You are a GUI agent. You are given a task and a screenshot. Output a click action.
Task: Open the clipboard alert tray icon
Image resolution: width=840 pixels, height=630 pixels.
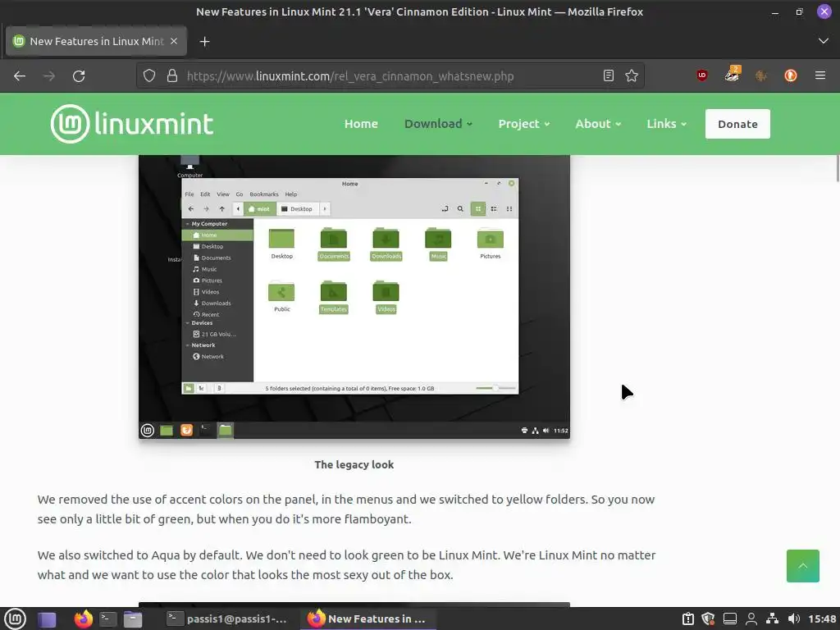pos(688,619)
